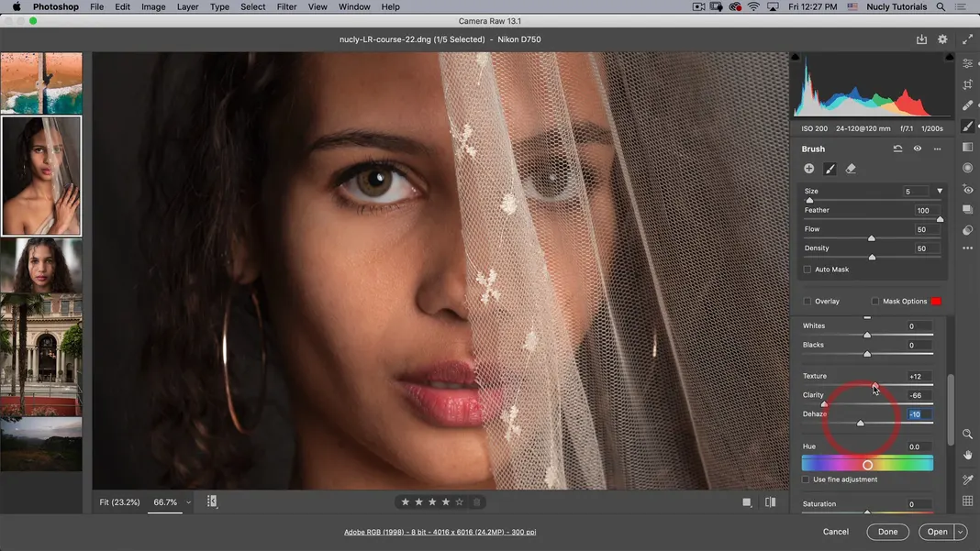980x551 pixels.
Task: Set rating to five stars
Action: [x=460, y=501]
